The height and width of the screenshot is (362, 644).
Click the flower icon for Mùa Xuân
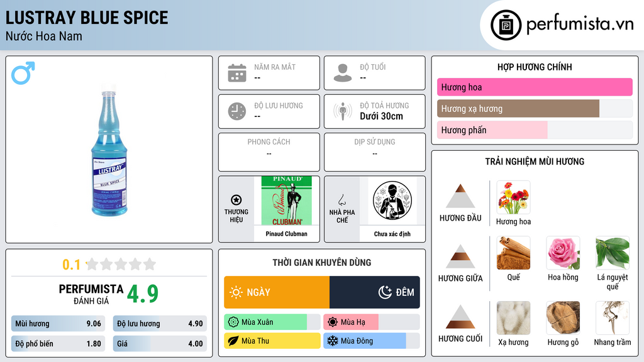(x=233, y=322)
